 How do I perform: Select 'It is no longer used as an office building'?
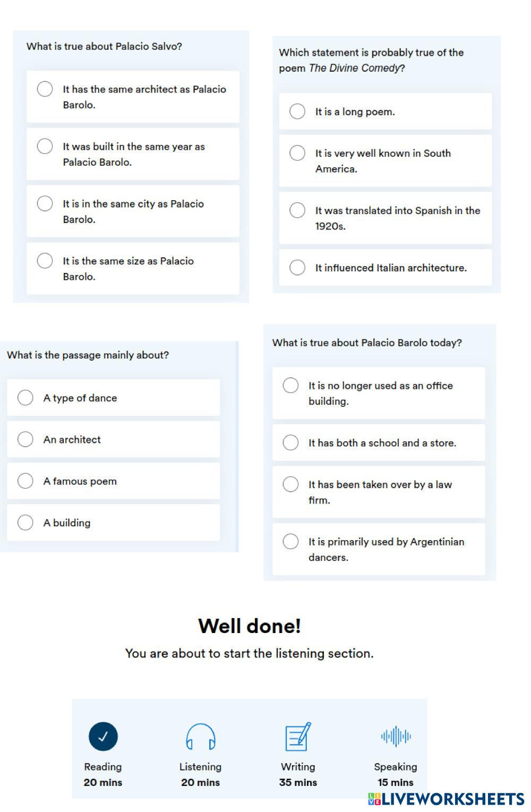[290, 386]
